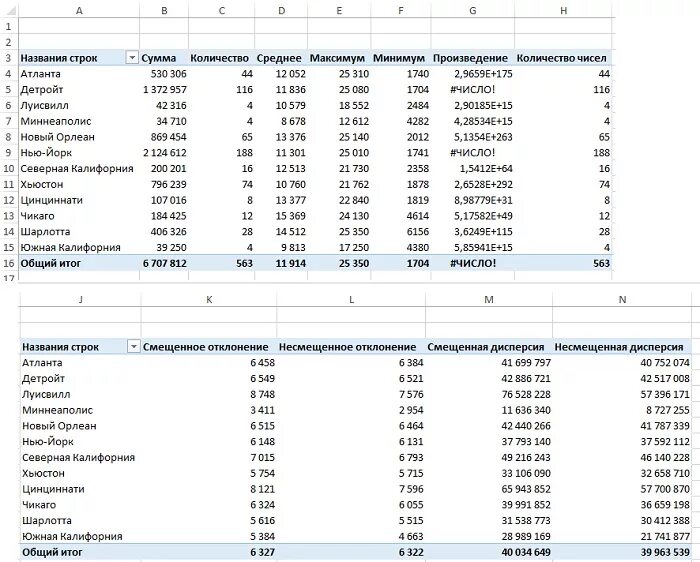Select column M header
700x562 pixels.
click(489, 300)
